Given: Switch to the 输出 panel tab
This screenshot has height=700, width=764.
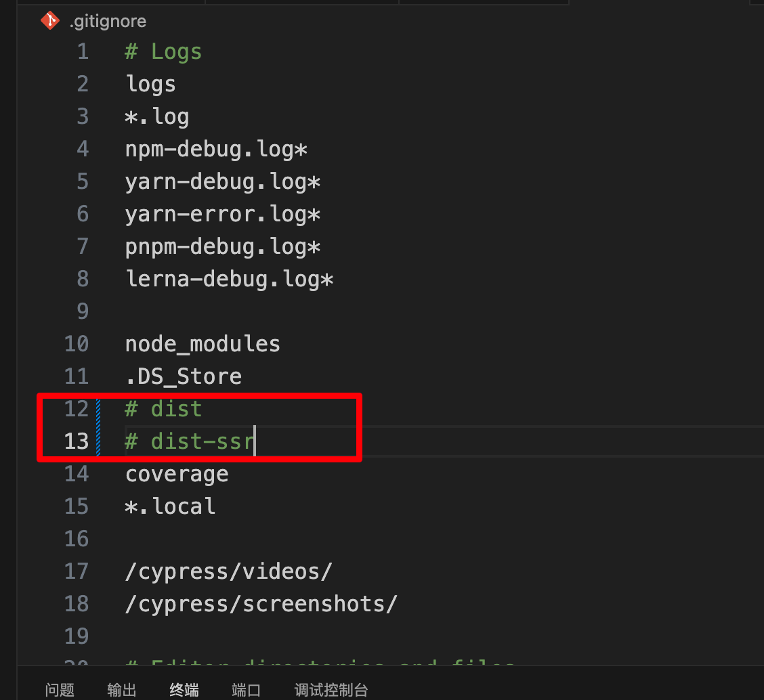Looking at the screenshot, I should pyautogui.click(x=122, y=690).
